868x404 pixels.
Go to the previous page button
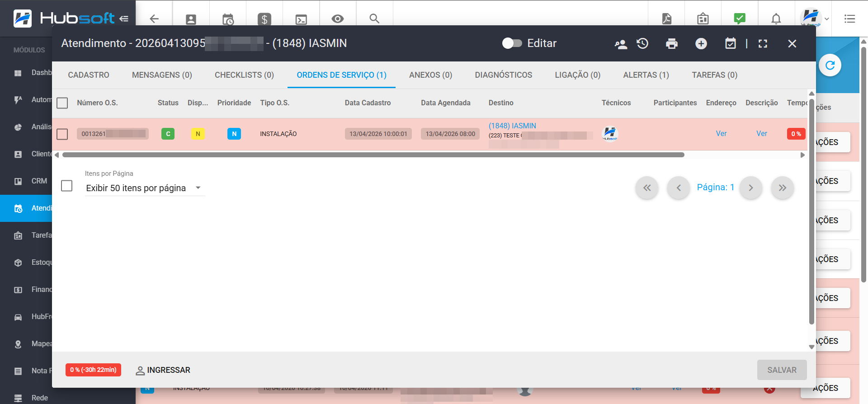pyautogui.click(x=679, y=188)
